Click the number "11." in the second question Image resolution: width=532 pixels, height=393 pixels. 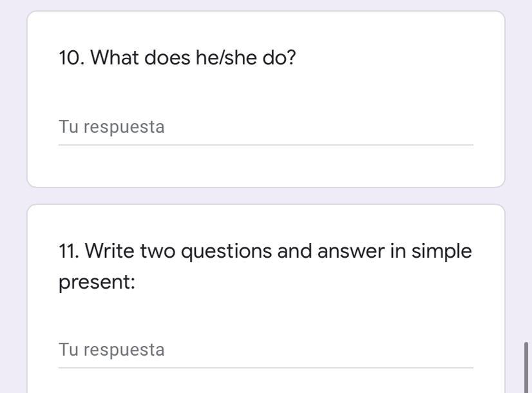click(69, 251)
